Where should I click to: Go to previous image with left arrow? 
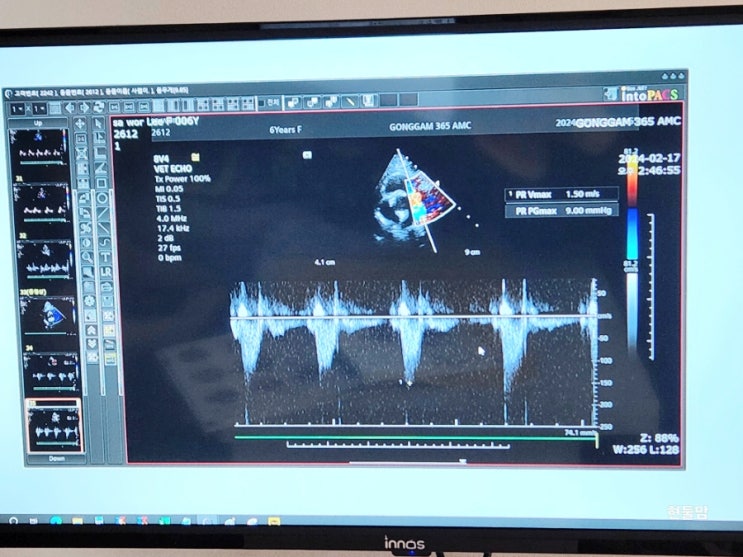pyautogui.click(x=70, y=108)
